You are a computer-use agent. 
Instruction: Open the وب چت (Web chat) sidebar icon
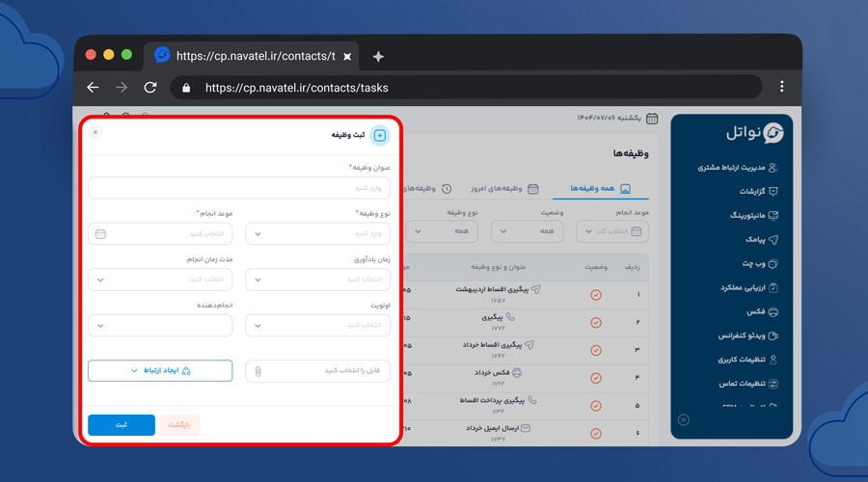pyautogui.click(x=773, y=264)
